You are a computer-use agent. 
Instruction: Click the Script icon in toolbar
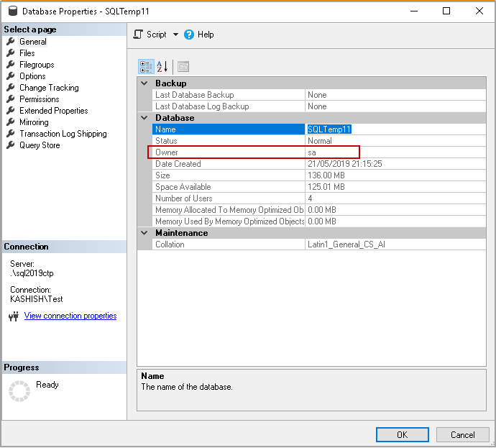click(x=138, y=35)
